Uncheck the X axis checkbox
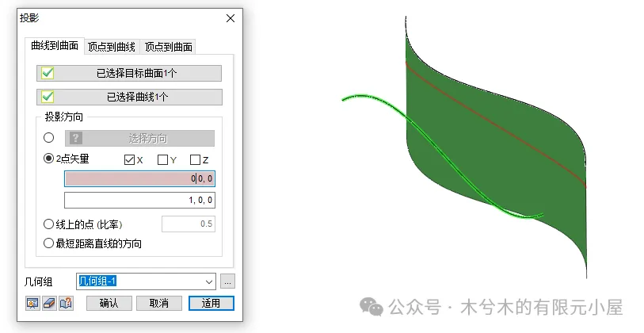Viewport: 644px width, 333px height. [129, 159]
